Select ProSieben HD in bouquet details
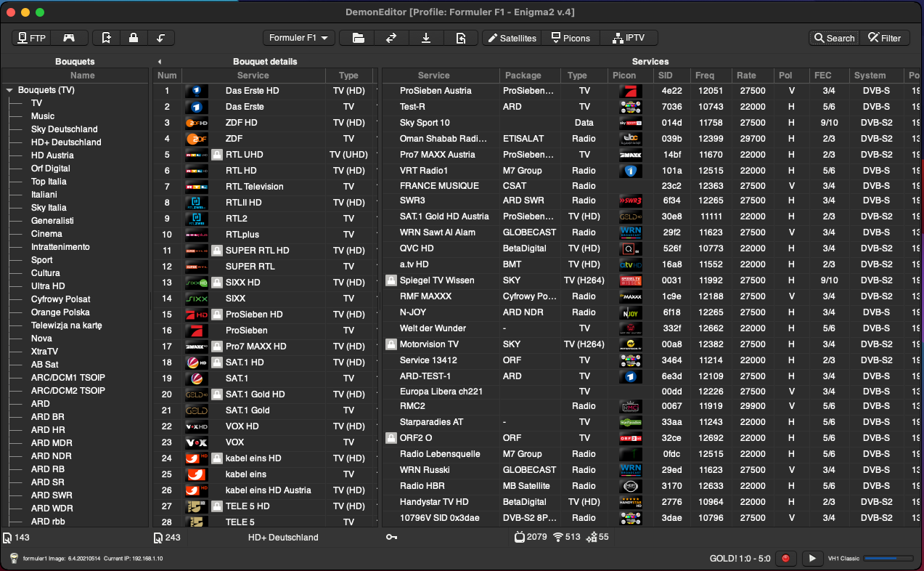The height and width of the screenshot is (571, 924). [x=266, y=315]
